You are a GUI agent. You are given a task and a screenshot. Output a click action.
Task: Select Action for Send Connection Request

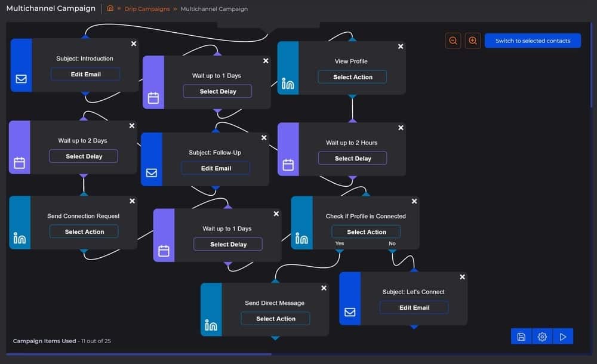pos(84,232)
